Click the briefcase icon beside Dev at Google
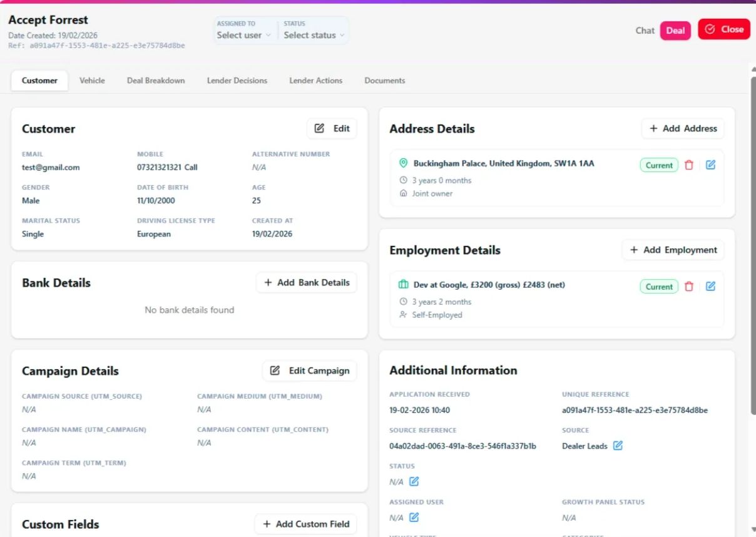 tap(404, 285)
